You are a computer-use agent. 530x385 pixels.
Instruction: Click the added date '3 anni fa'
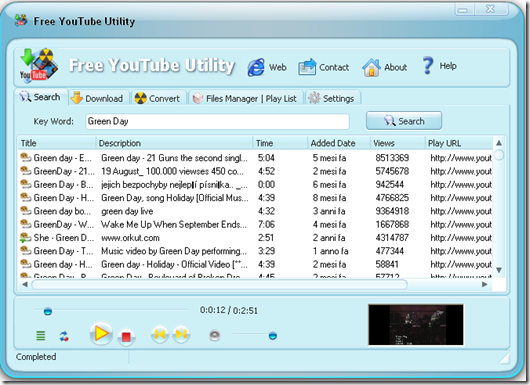click(x=329, y=211)
